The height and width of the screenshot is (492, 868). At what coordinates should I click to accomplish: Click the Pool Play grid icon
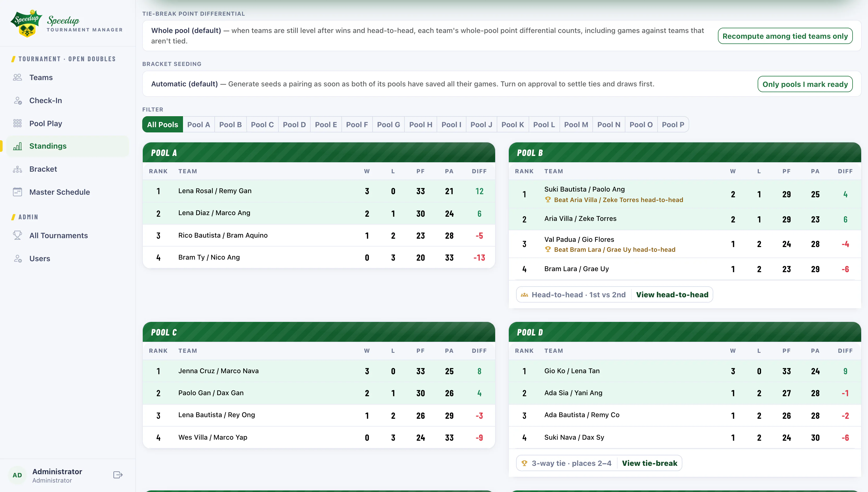(18, 123)
